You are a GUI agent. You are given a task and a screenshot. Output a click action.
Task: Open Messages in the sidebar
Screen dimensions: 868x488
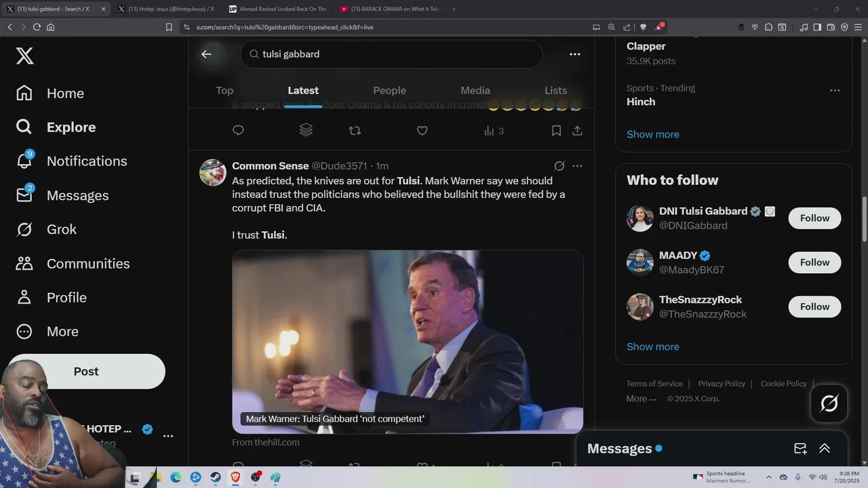click(62, 195)
